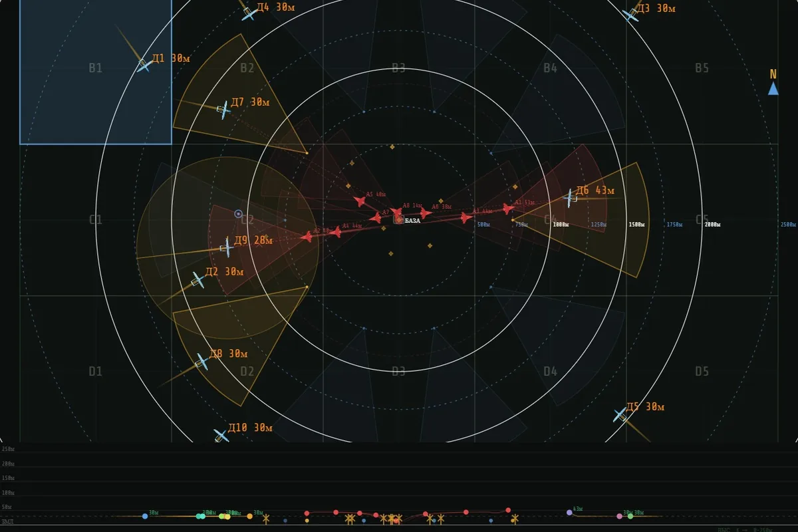
Task: Click the 250м altitude axis label
Action: point(8,449)
